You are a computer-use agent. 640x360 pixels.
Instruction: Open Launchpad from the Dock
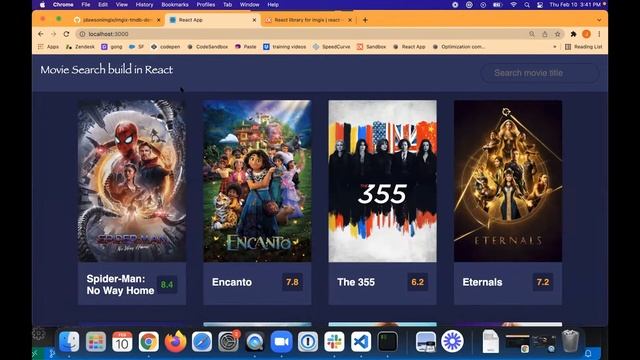[96, 341]
